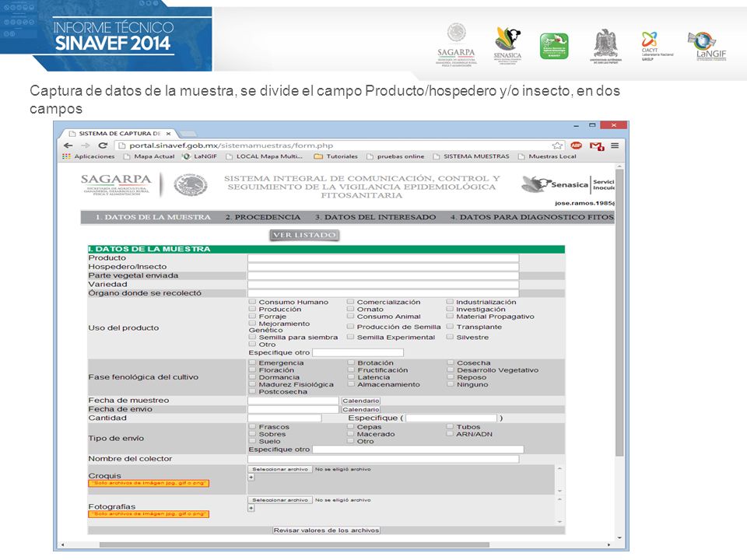Click the Producto input field
The height and width of the screenshot is (560, 747).
click(x=383, y=258)
